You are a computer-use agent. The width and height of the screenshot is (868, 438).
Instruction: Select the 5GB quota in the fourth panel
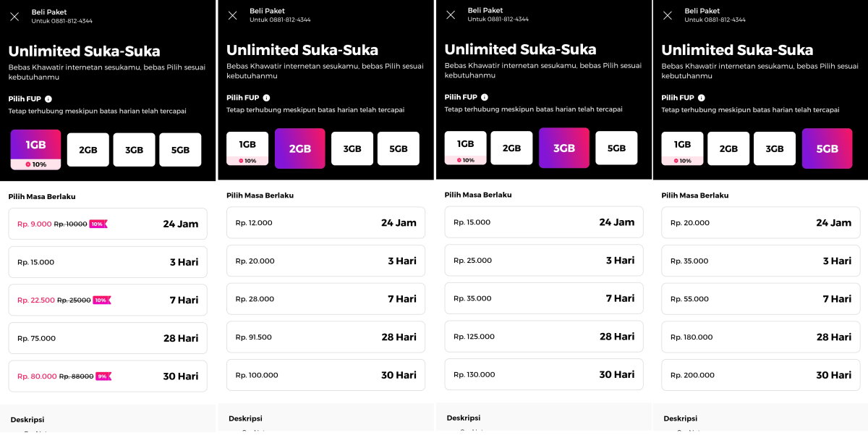tap(827, 148)
